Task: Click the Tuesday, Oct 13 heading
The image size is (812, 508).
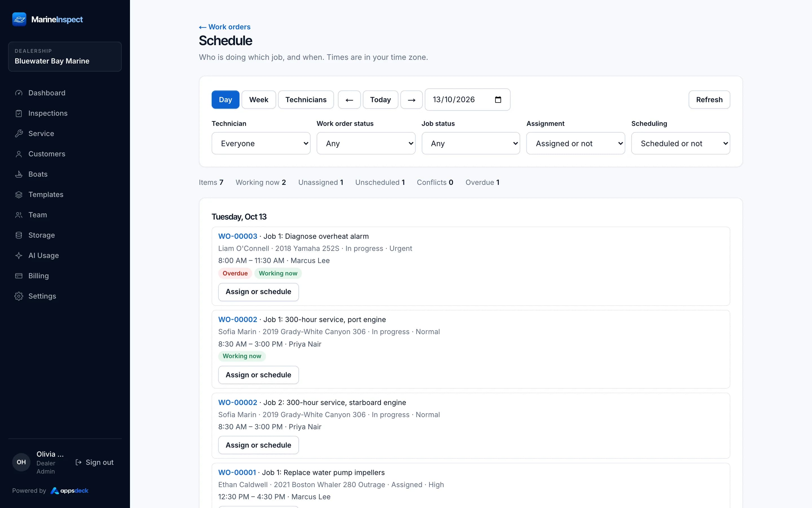Action: click(239, 217)
